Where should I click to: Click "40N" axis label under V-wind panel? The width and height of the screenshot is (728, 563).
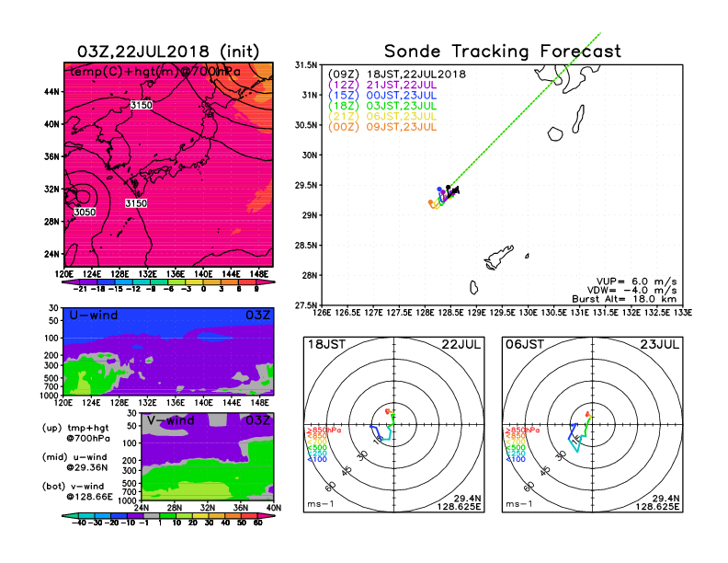(274, 508)
